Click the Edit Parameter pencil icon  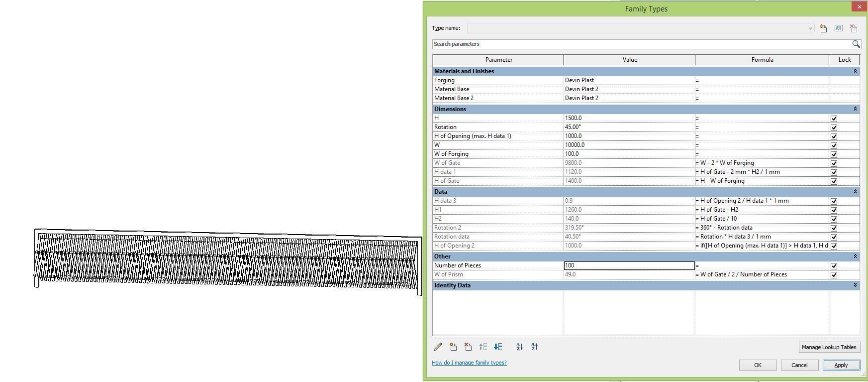pyautogui.click(x=438, y=347)
